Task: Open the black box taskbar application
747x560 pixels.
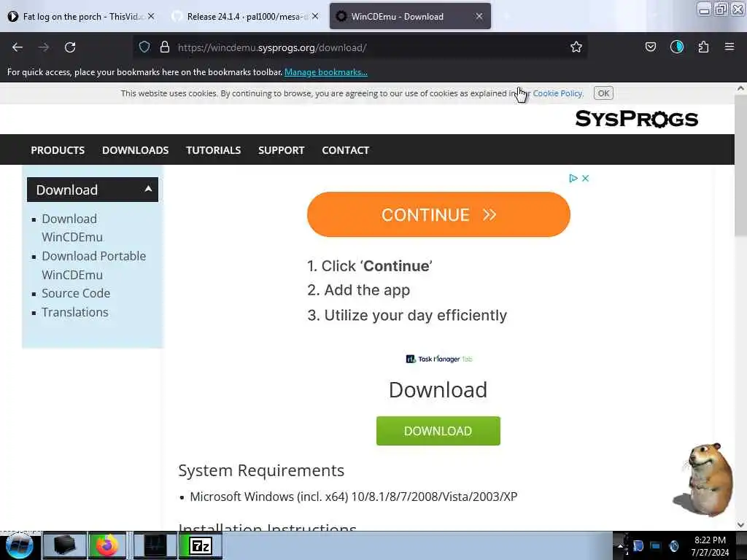Action: (x=65, y=545)
